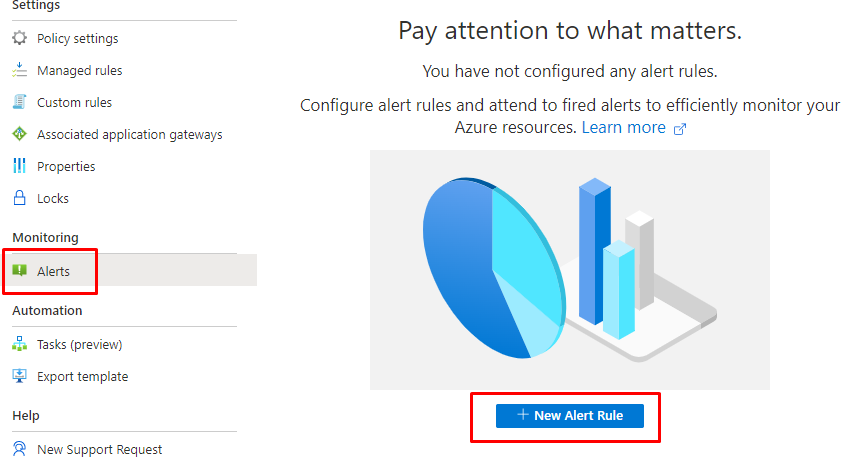Click the Properties bars icon
This screenshot has width=848, height=474.
pyautogui.click(x=19, y=167)
